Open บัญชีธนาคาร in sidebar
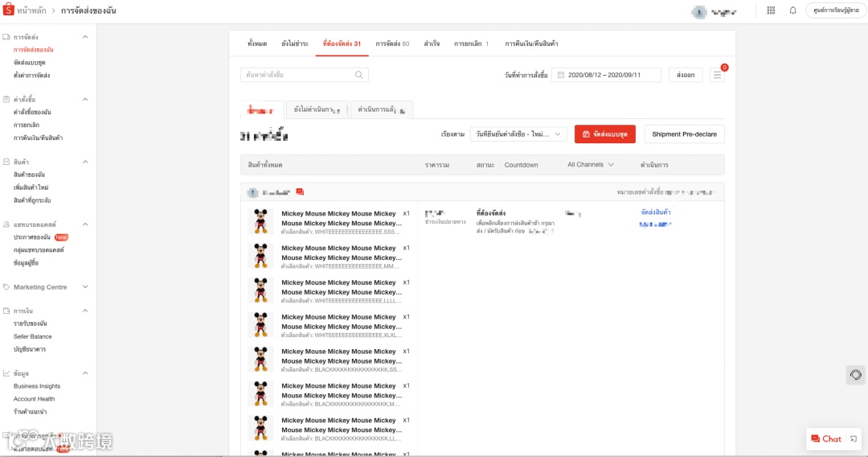 tap(30, 349)
